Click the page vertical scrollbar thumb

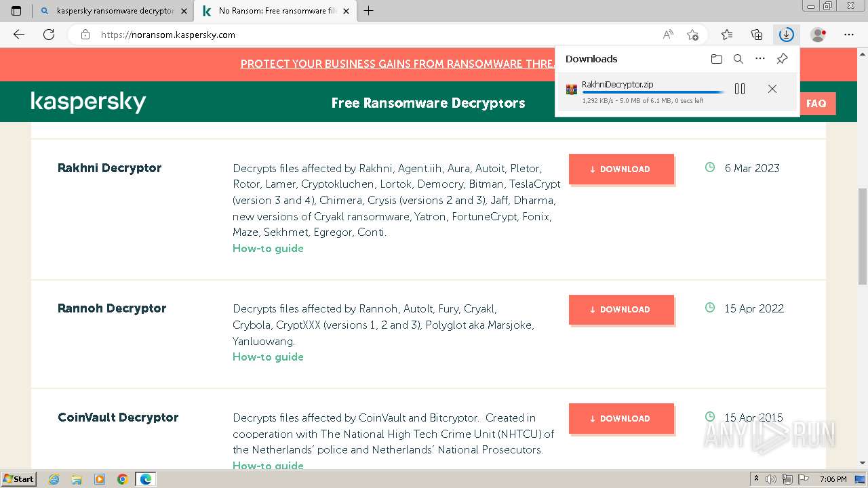(x=863, y=237)
